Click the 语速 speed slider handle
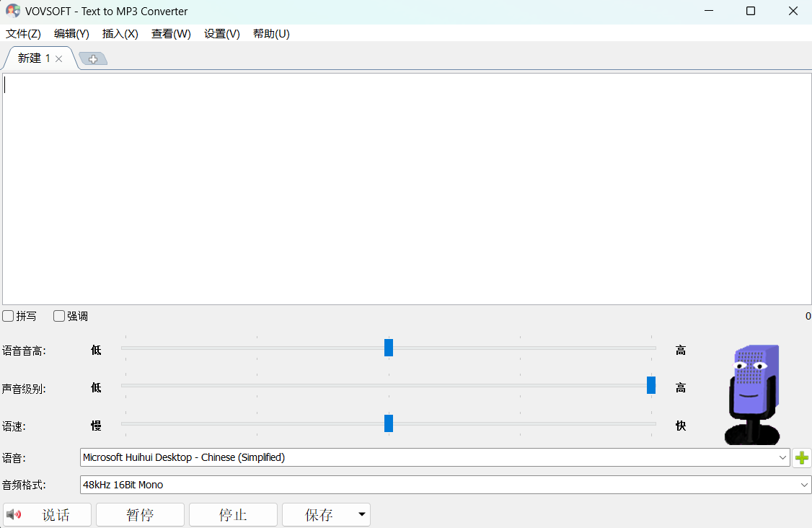812x528 pixels. pyautogui.click(x=389, y=423)
